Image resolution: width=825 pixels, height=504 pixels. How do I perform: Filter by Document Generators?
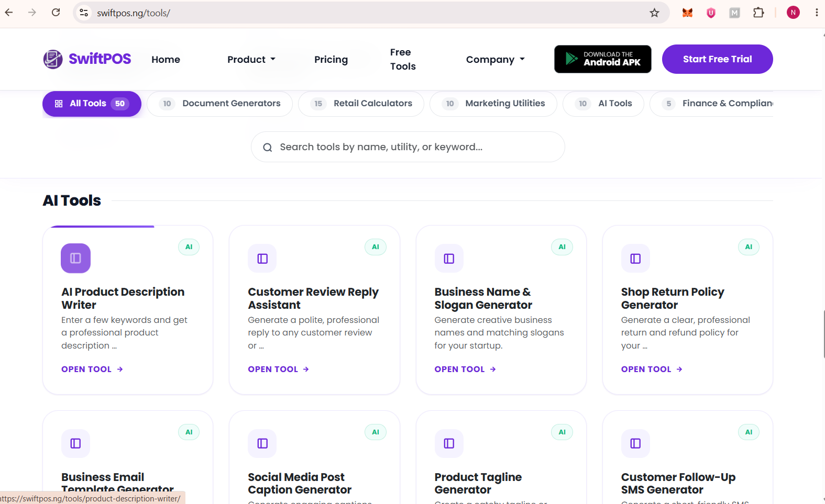tap(219, 104)
